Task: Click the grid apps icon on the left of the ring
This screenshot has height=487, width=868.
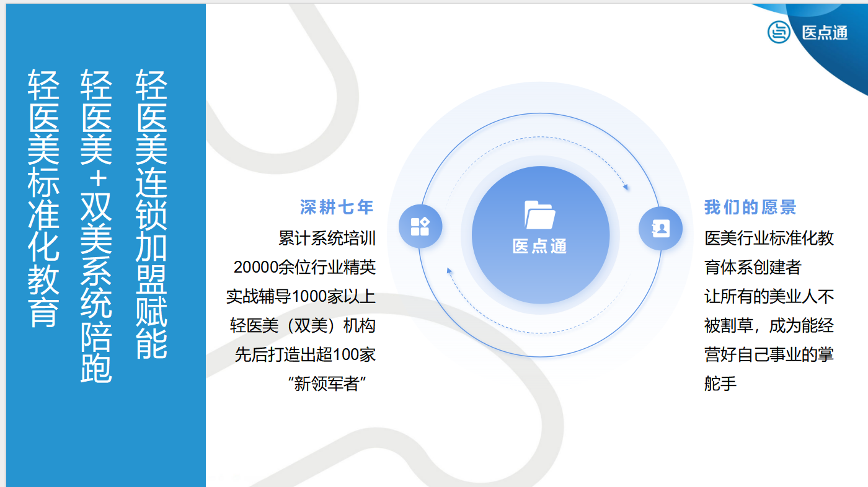Action: tap(420, 226)
